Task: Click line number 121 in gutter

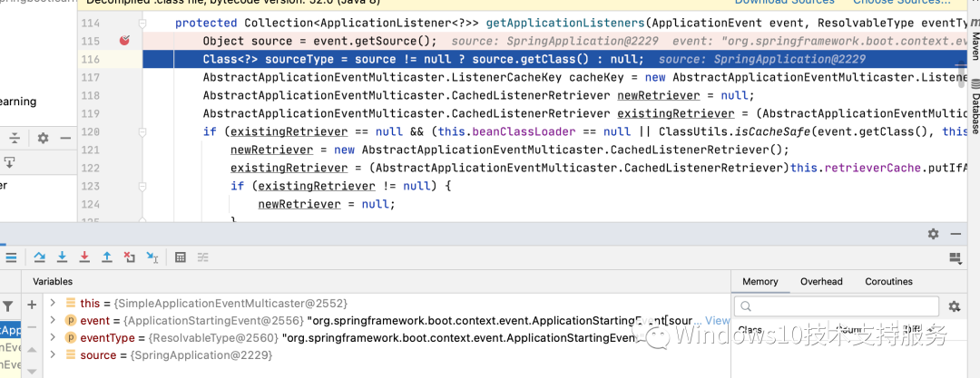Action: point(91,150)
